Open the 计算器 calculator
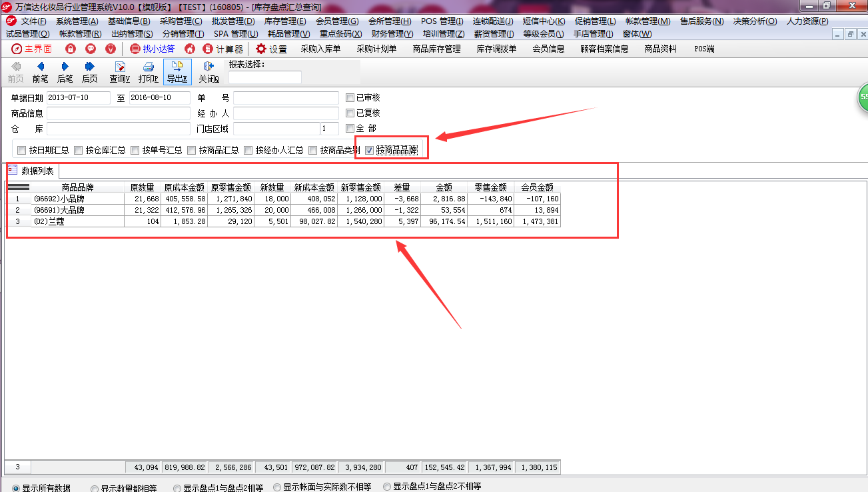This screenshot has height=492, width=868. click(223, 49)
